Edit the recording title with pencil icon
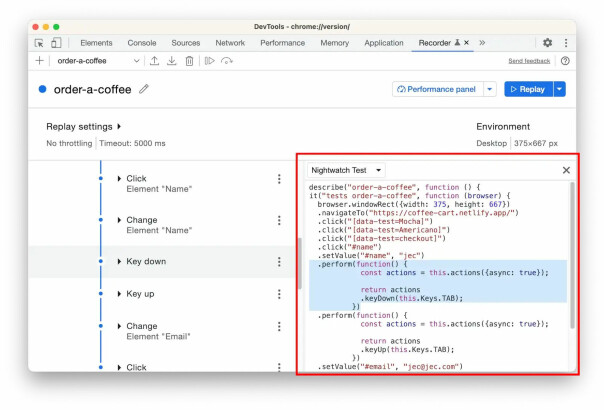Viewport: 604px width, 410px height. [144, 89]
